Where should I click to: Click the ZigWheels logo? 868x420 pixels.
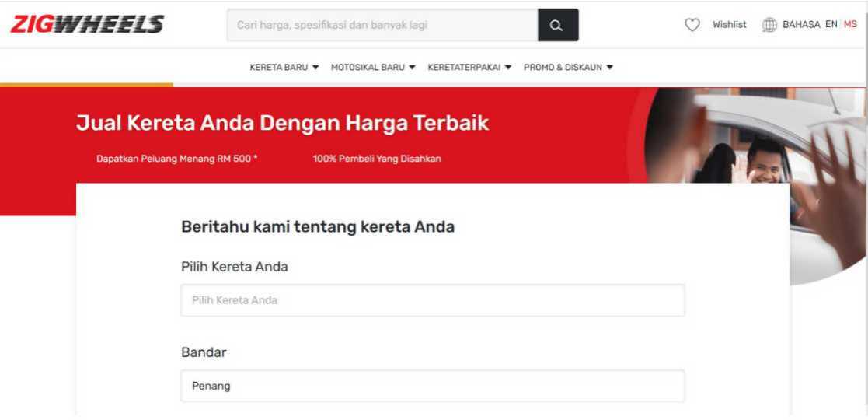click(x=86, y=25)
